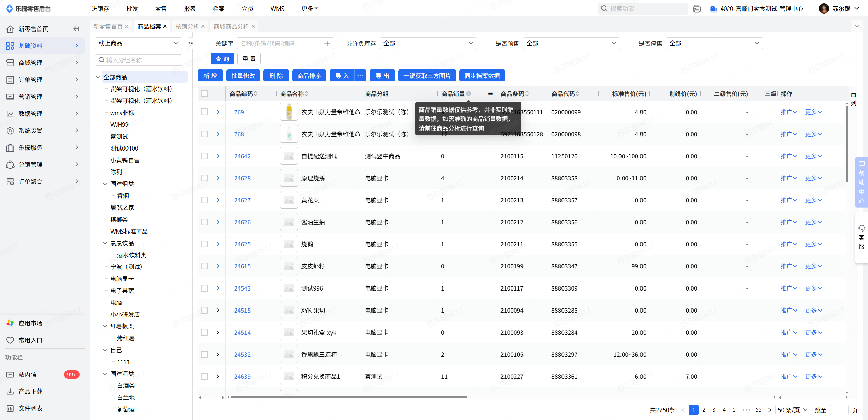This screenshot has width=868, height=420.
Task: Click the 同步档案数据 button
Action: [x=482, y=76]
